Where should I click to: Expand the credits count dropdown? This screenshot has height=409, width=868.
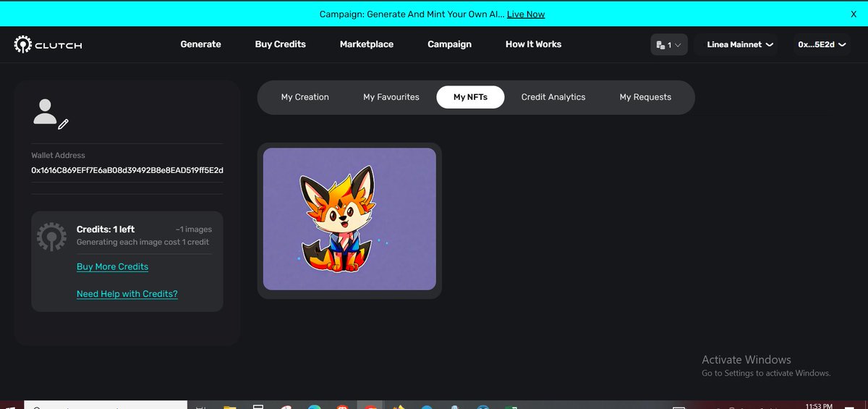[x=669, y=45]
